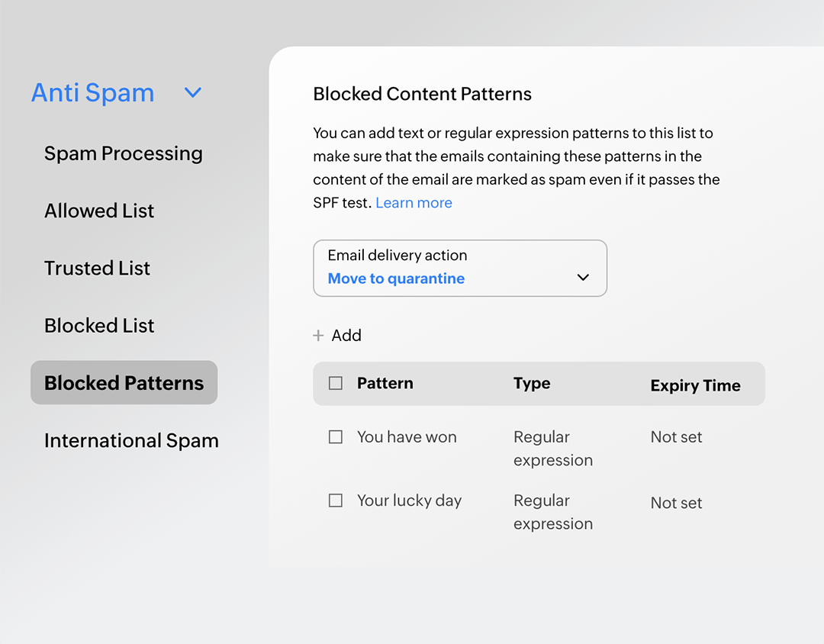Viewport: 824px width, 644px height.
Task: Click Not set for the "You have won" pattern
Action: click(x=676, y=436)
